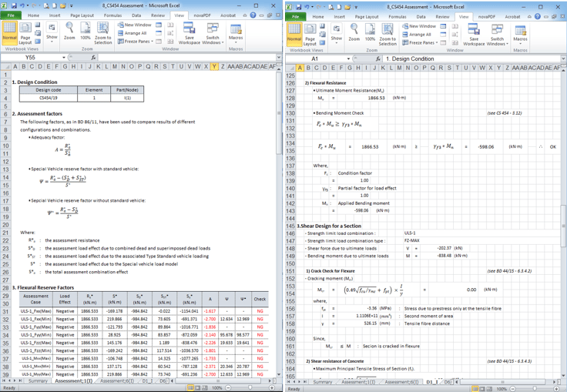
Task: Click Split window icon in left ribbon
Action: [159, 25]
